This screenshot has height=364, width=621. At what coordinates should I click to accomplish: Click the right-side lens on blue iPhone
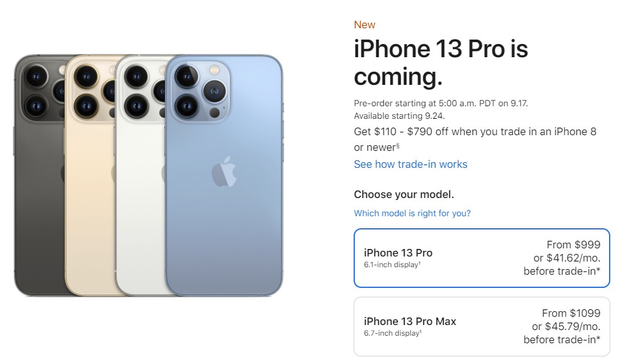pos(215,91)
